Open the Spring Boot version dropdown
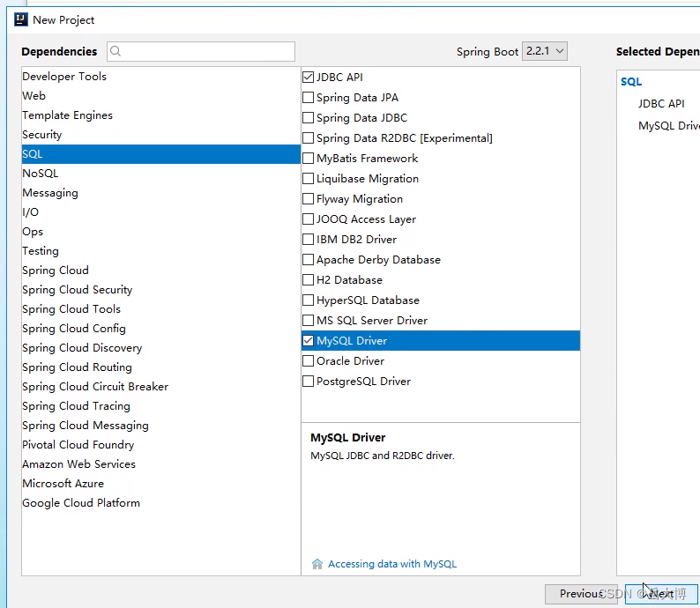The width and height of the screenshot is (700, 608). (x=545, y=51)
